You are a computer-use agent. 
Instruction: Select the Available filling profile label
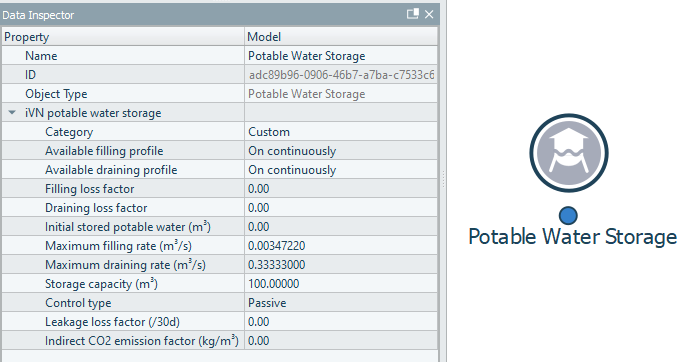click(104, 151)
